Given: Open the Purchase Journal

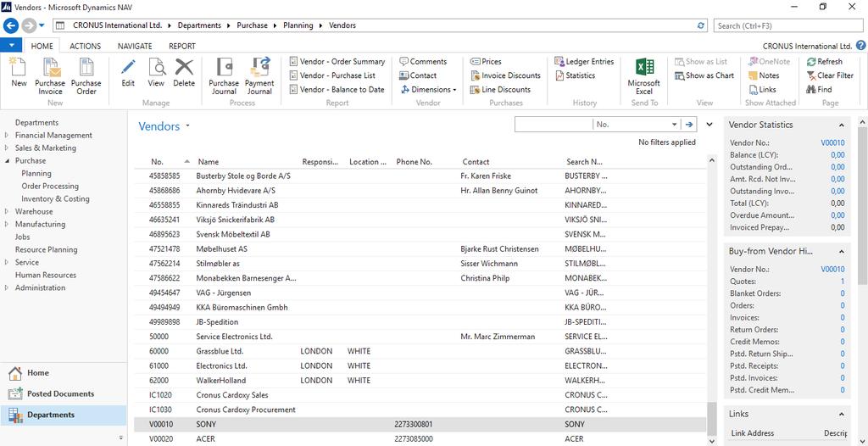Looking at the screenshot, I should [x=224, y=76].
